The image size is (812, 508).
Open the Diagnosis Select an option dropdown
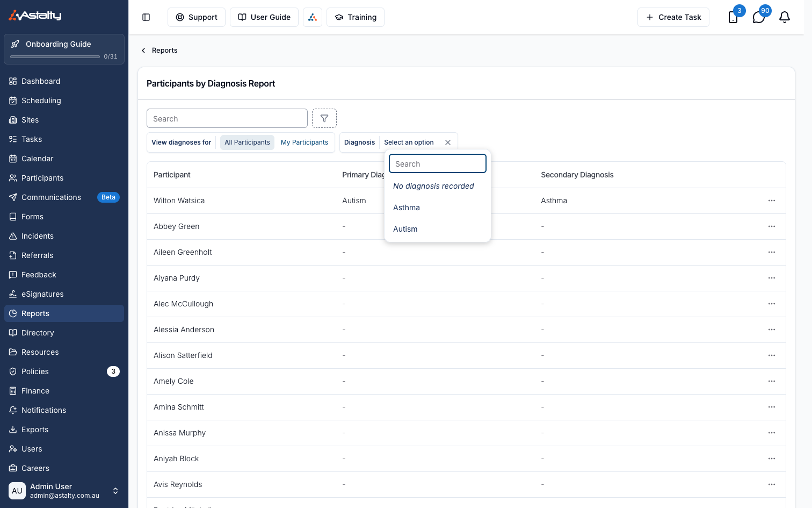click(x=409, y=142)
